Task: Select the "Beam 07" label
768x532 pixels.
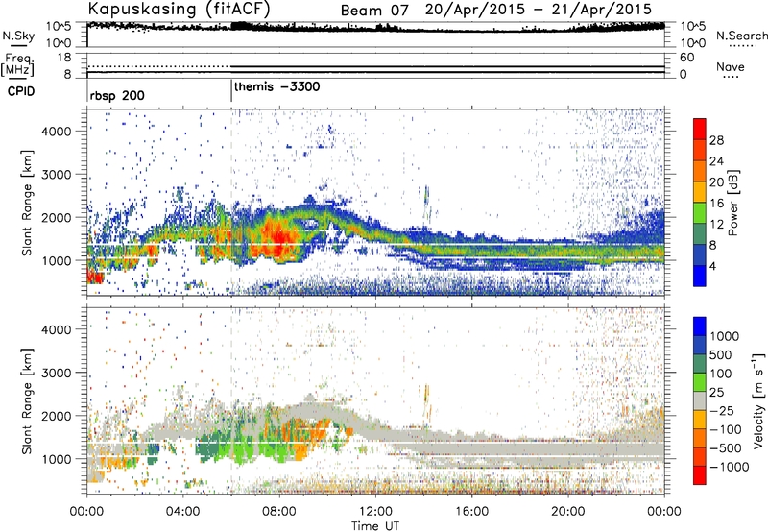Action: 374,11
